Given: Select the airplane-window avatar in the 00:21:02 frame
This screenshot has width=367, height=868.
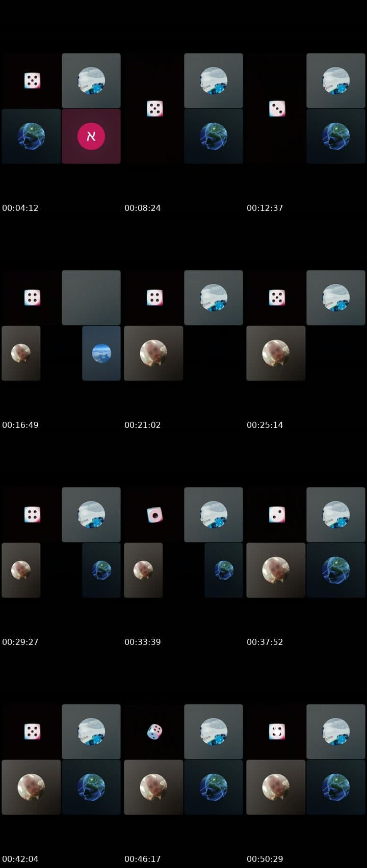Looking at the screenshot, I should coord(214,297).
